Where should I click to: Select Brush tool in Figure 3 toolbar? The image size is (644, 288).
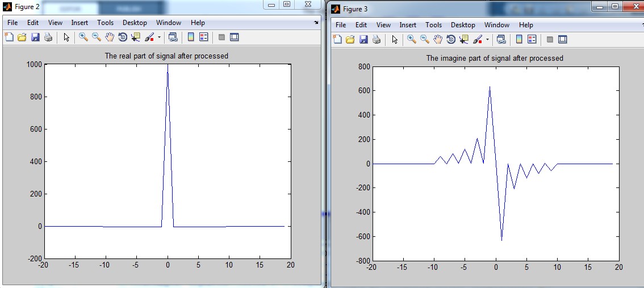[x=478, y=39]
